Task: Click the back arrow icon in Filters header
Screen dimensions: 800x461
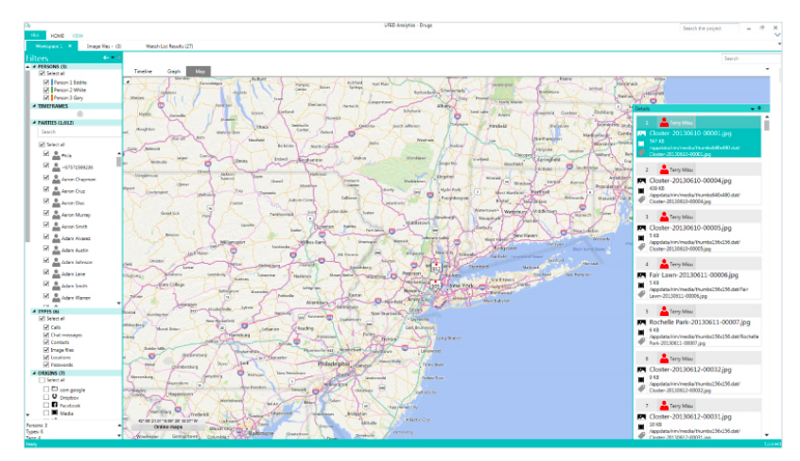Action: pyautogui.click(x=105, y=58)
